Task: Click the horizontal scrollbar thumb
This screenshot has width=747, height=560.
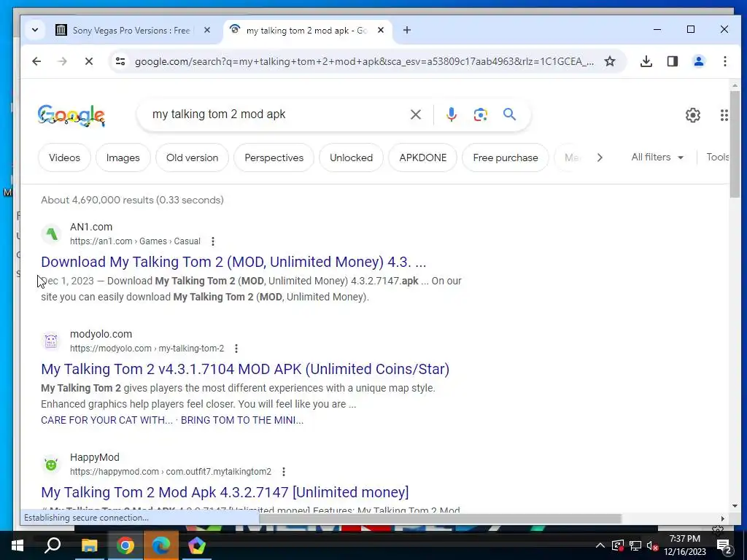Action: coord(440,518)
